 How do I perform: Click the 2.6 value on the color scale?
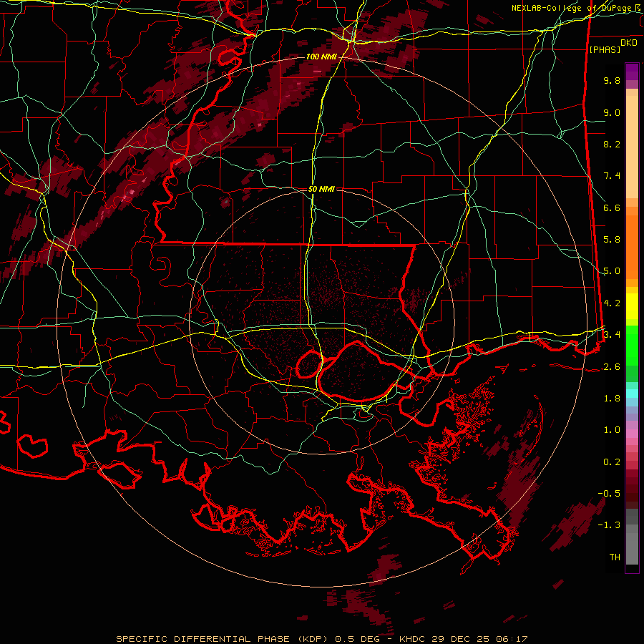(x=612, y=367)
